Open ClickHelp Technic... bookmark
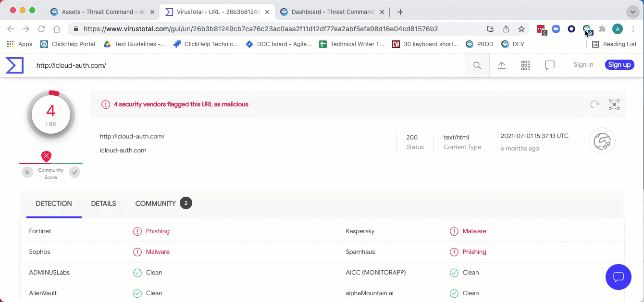 tap(205, 44)
